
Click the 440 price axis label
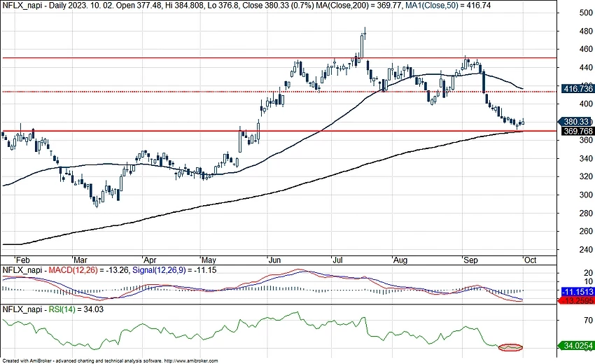[x=586, y=68]
